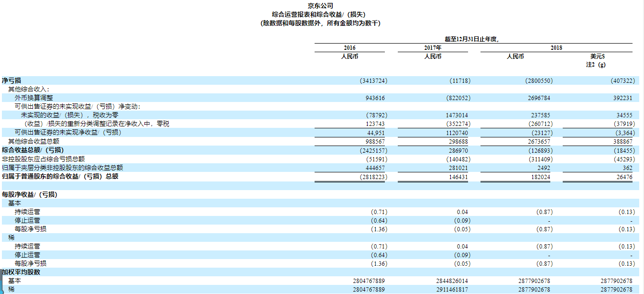The width and height of the screenshot is (644, 294).
Task: Select the 加权平均股数 section heading
Action: (x=21, y=272)
